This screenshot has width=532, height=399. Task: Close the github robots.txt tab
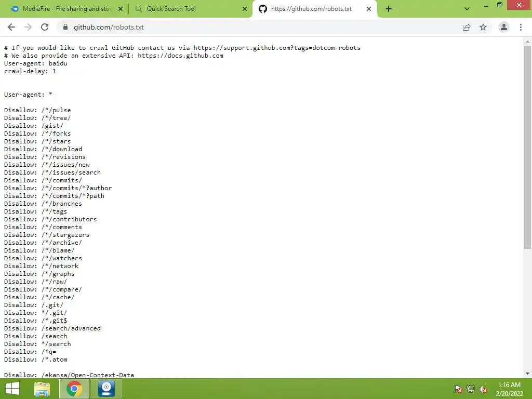pyautogui.click(x=369, y=9)
